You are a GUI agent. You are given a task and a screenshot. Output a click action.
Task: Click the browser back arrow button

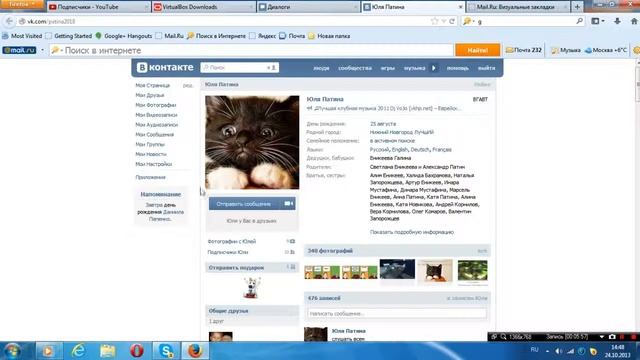click(9, 21)
